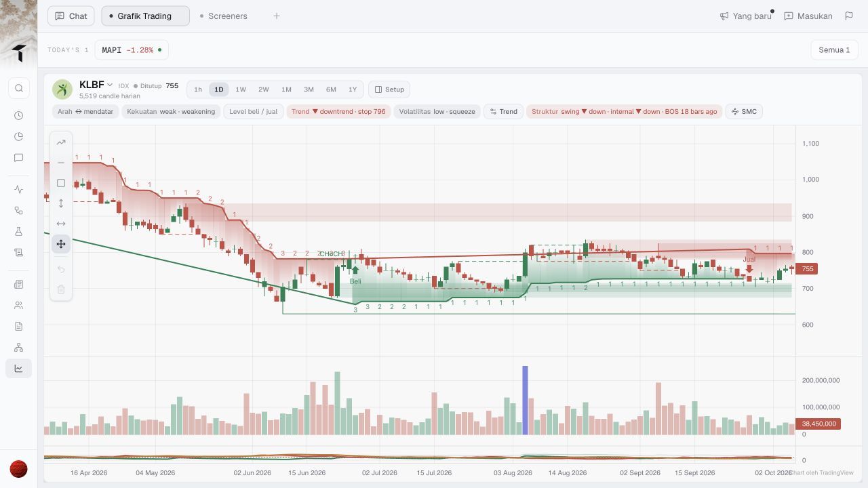Screen dimensions: 868x488
Task: Select the trend line drawing tool
Action: (61, 142)
